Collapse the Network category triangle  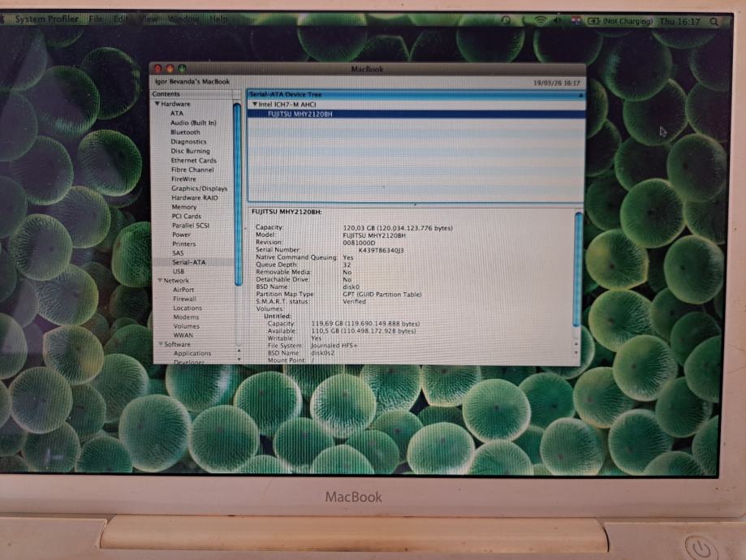pos(160,280)
